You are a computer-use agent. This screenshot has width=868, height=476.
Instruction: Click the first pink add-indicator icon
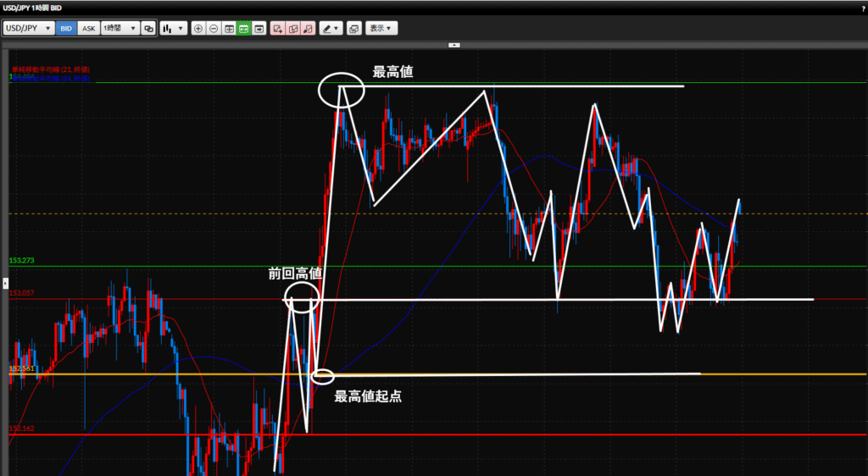(278, 28)
